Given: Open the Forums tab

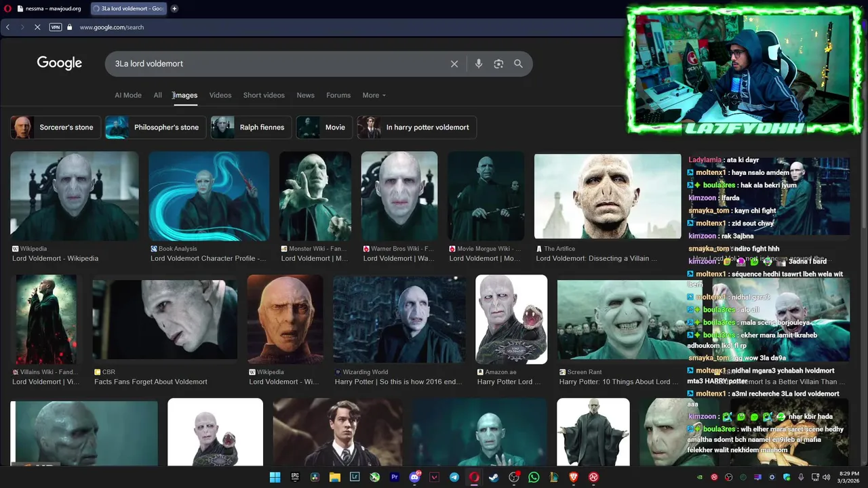Looking at the screenshot, I should click(x=338, y=95).
